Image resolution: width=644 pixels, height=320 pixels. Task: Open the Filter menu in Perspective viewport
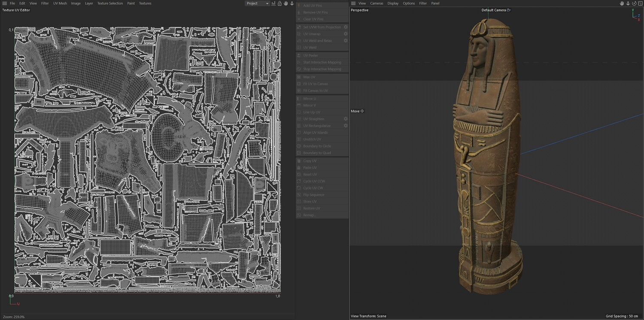click(x=423, y=3)
